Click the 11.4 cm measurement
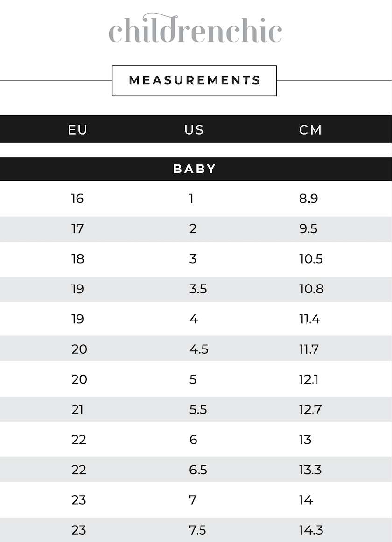Screen dimensions: 392x542 point(309,319)
